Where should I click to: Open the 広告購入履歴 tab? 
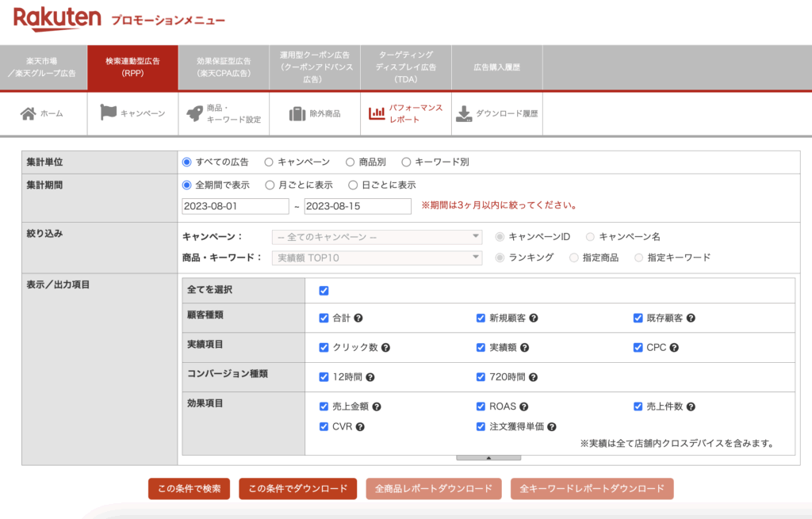[x=497, y=68]
